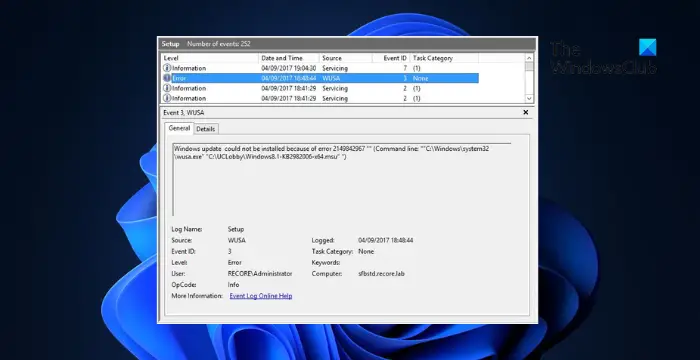Click the Logged date 04/09/2017 18:48:44

coord(385,240)
